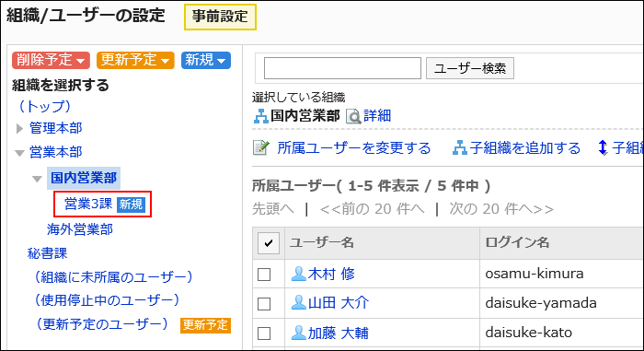
Task: Check the box for 加藤 大輔
Action: click(264, 333)
